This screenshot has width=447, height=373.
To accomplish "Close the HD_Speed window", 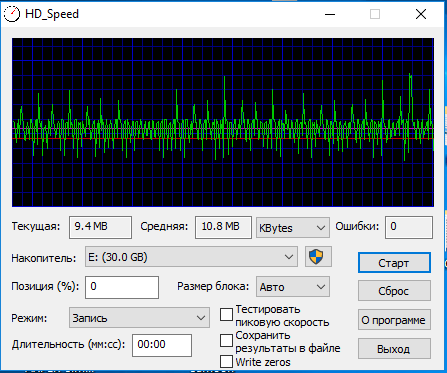I will (x=421, y=14).
